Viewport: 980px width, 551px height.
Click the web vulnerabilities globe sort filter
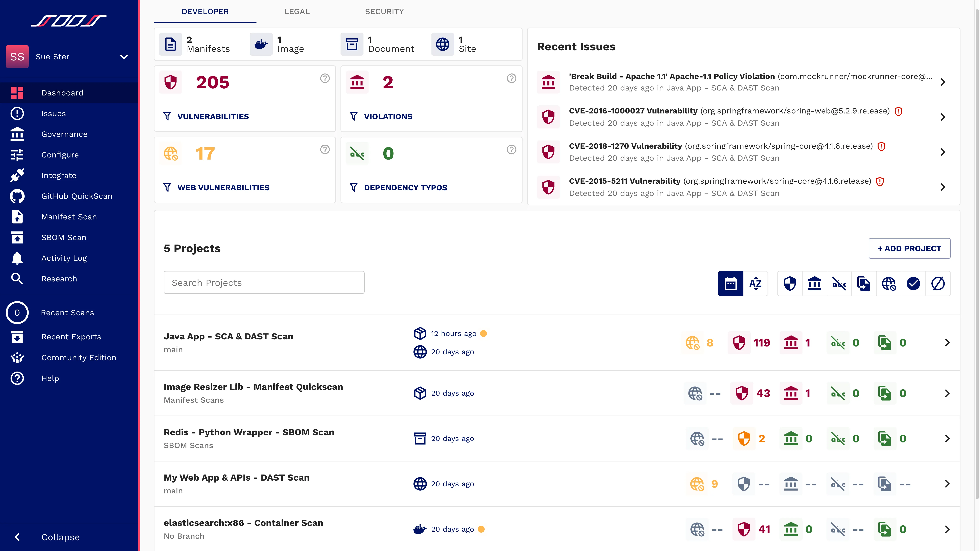(889, 283)
